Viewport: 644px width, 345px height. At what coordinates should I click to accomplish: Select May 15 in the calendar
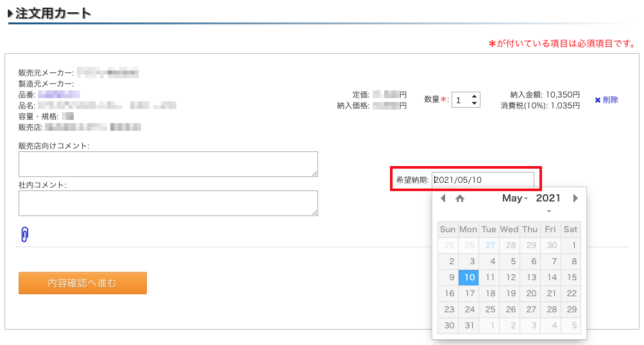coord(571,277)
